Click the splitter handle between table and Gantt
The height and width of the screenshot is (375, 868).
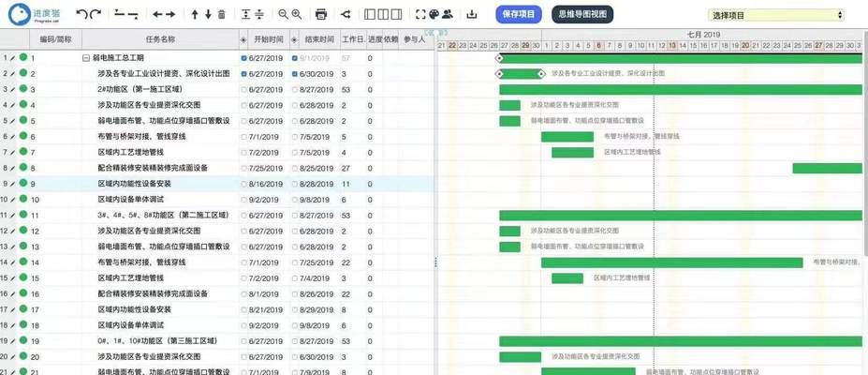pyautogui.click(x=435, y=262)
